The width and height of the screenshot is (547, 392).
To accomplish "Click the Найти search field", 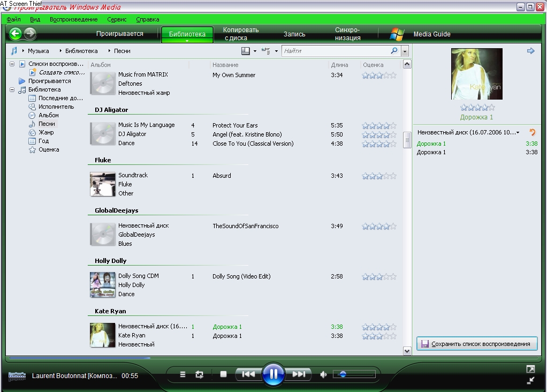I will point(336,51).
